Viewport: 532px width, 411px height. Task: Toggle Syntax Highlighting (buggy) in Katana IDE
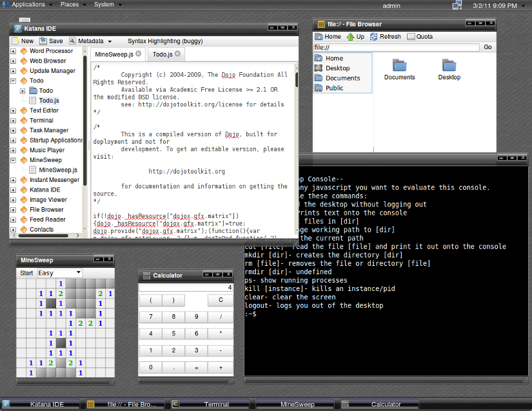coord(165,41)
